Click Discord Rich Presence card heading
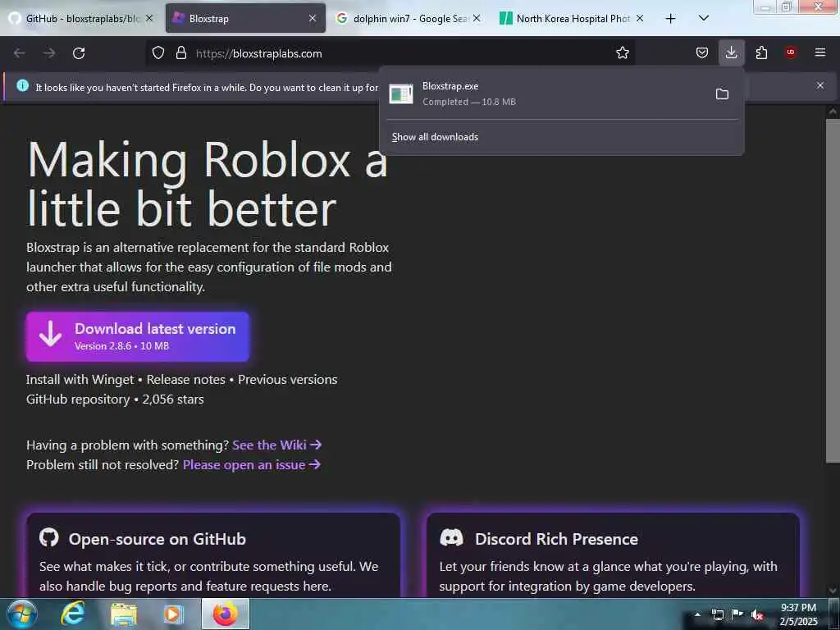Screen dimensions: 840x630 556,539
